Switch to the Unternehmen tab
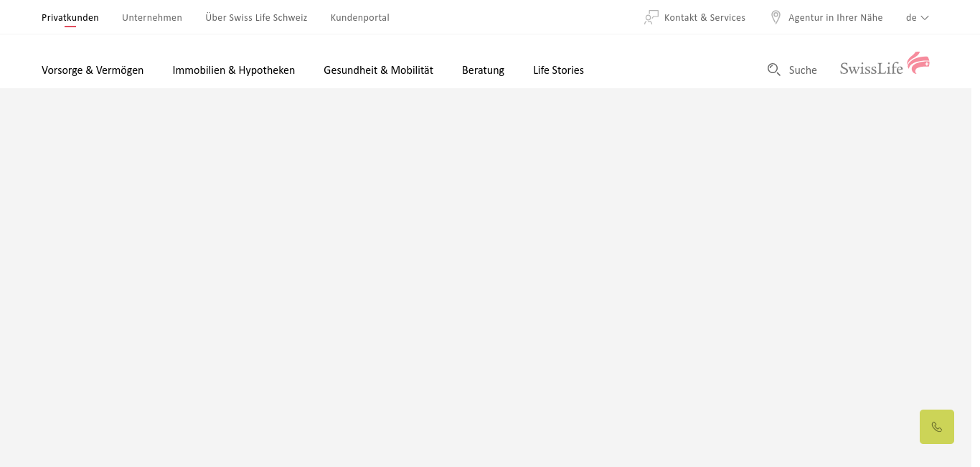Image resolution: width=980 pixels, height=467 pixels. [152, 18]
